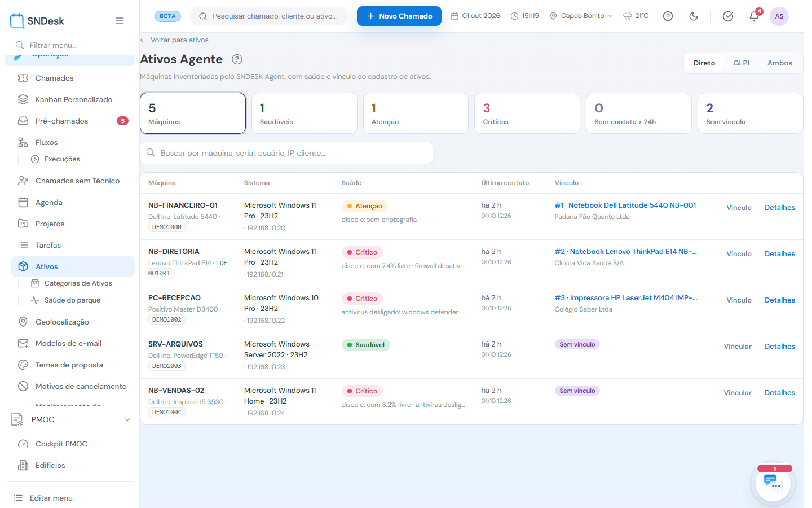Open the help circle icon in top bar
The image size is (812, 508).
tap(668, 16)
